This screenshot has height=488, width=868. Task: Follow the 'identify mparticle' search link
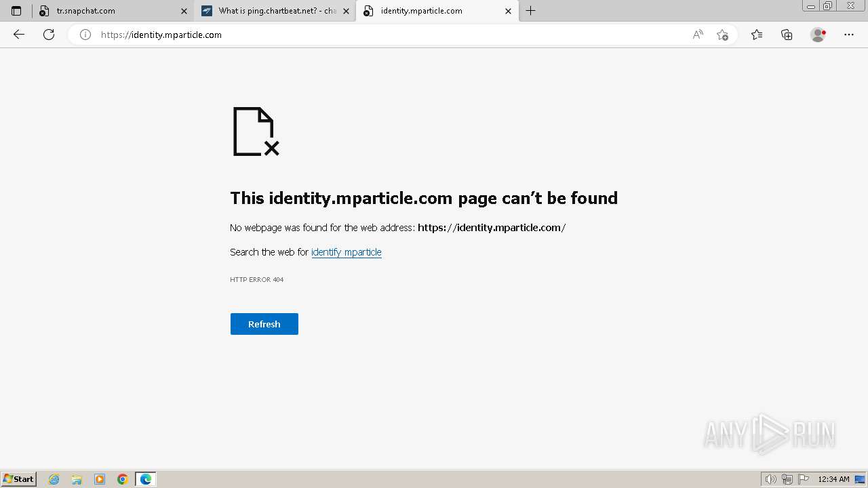pos(347,252)
